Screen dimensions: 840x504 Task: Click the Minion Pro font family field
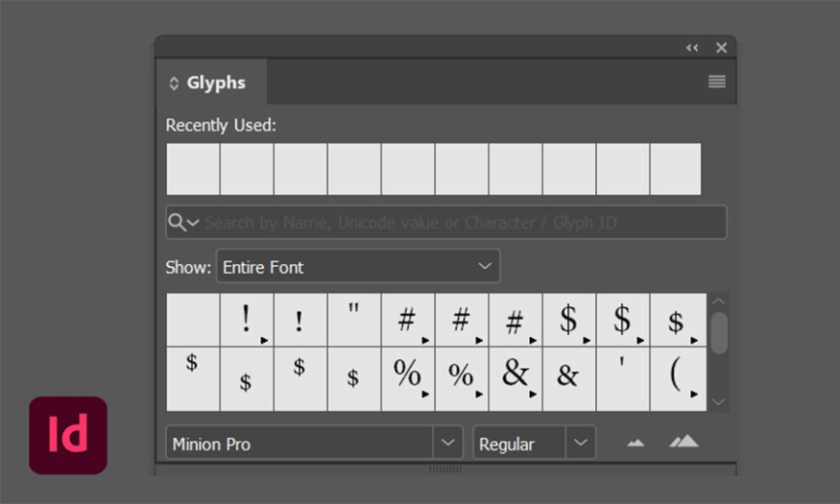tap(300, 444)
